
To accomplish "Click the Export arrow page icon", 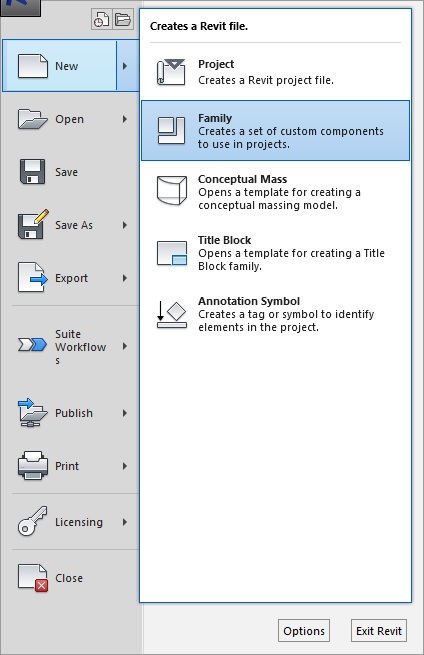I will point(33,277).
